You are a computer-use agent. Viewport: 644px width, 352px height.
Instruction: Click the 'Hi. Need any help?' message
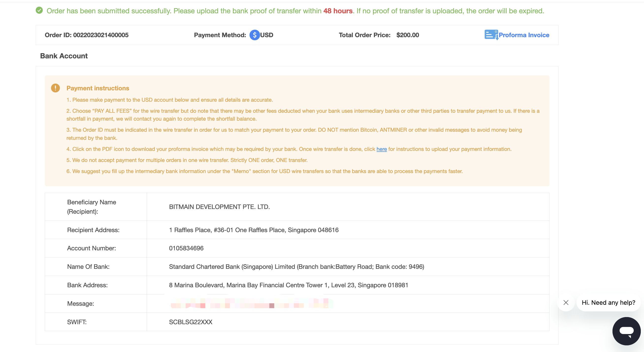609,303
